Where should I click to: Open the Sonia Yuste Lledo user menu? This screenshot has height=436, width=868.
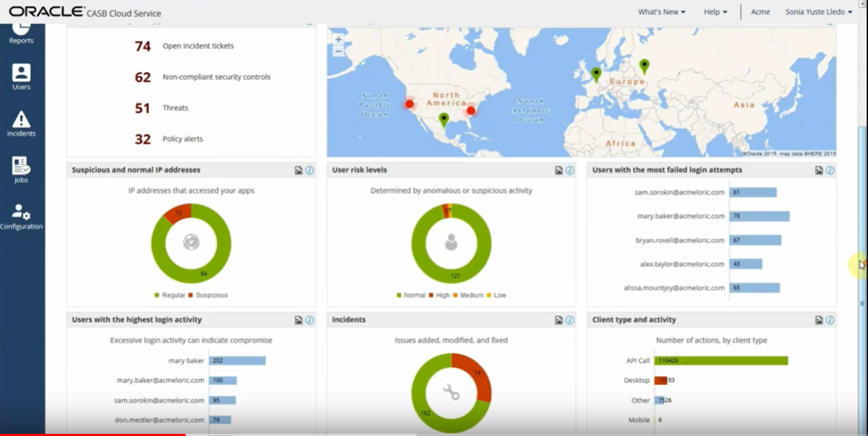(x=818, y=12)
